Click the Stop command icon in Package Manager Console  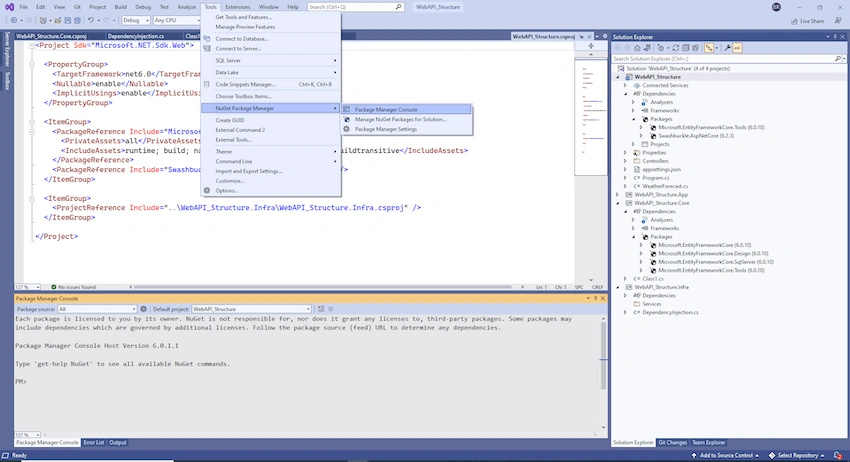[331, 309]
